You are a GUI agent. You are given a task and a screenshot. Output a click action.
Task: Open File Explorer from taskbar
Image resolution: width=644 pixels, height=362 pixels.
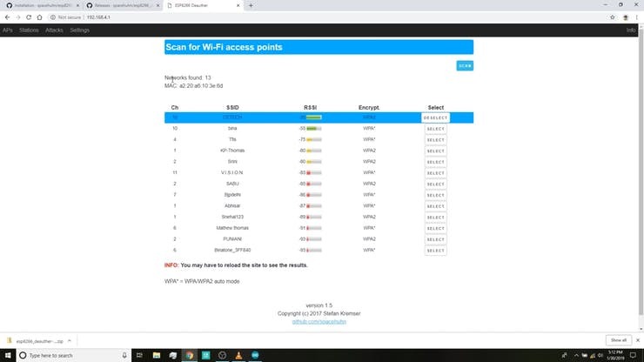click(x=157, y=355)
